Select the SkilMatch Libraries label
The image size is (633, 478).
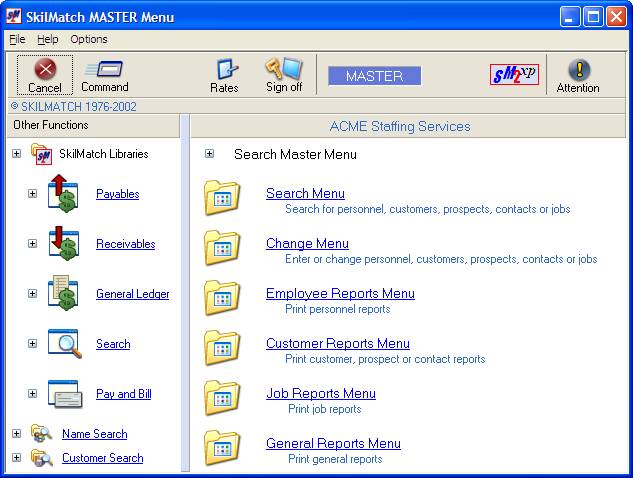(x=104, y=154)
